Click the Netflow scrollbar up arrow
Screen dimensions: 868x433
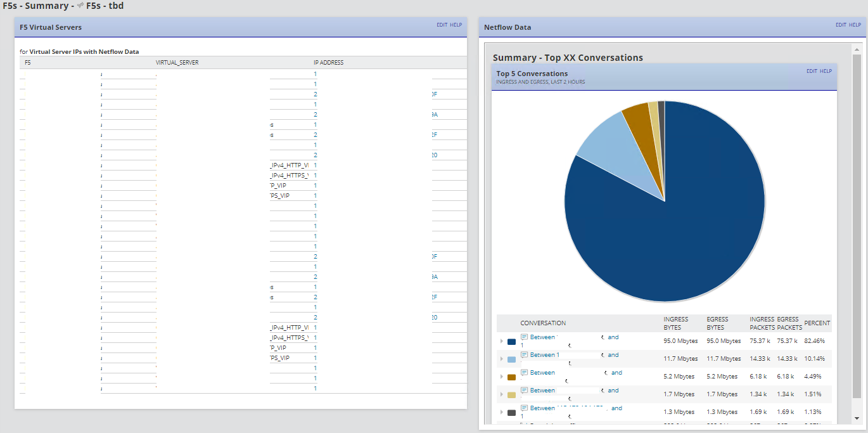pyautogui.click(x=857, y=49)
